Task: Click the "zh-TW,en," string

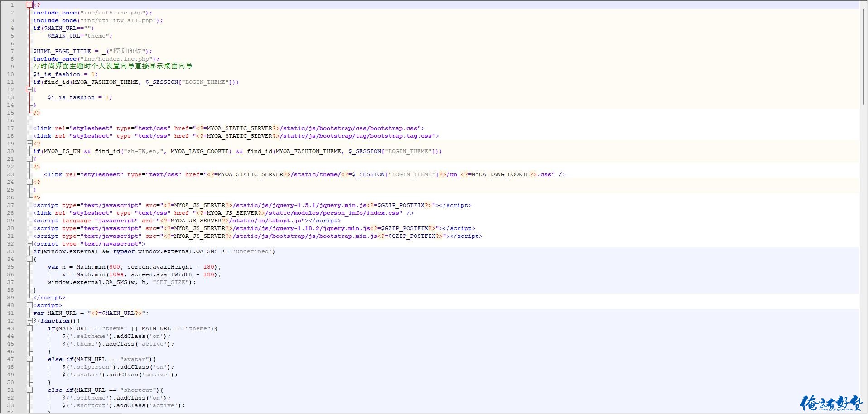Action: pos(144,151)
